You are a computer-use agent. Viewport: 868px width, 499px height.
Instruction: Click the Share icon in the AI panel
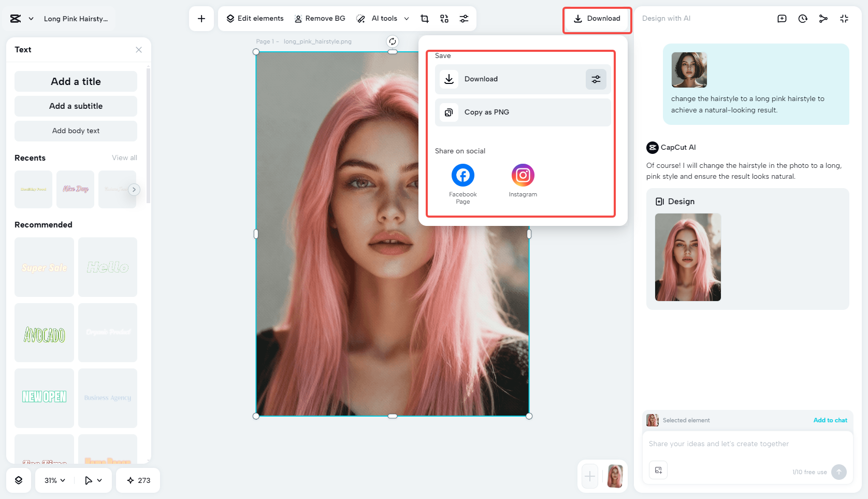(823, 18)
